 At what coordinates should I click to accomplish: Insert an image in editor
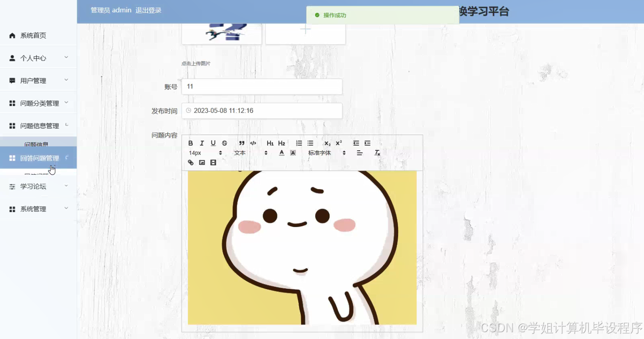click(x=202, y=163)
